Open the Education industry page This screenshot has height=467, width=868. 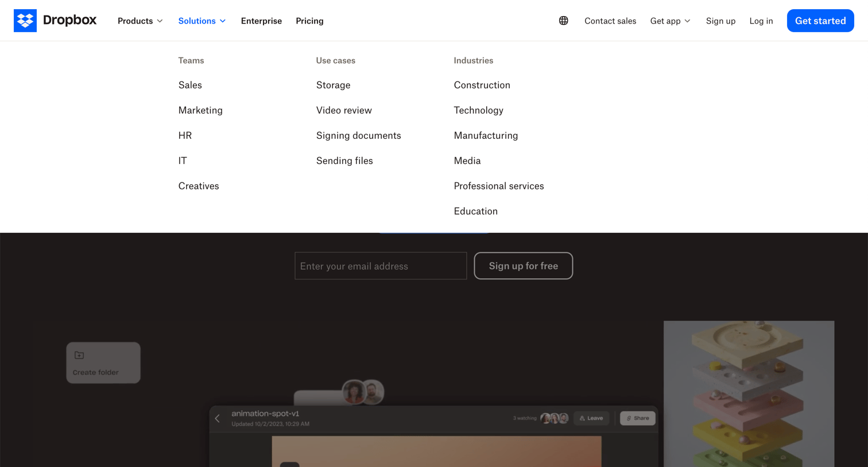[476, 211]
